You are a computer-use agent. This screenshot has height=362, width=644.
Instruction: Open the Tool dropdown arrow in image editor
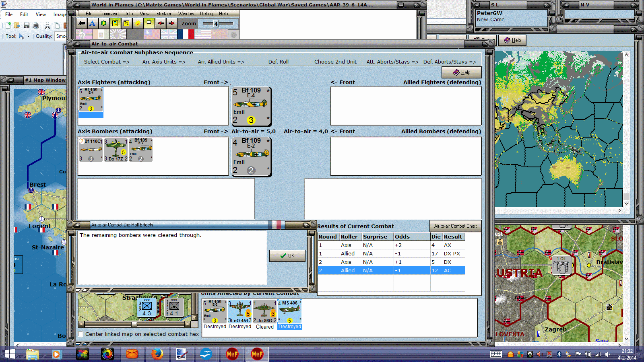pyautogui.click(x=28, y=36)
